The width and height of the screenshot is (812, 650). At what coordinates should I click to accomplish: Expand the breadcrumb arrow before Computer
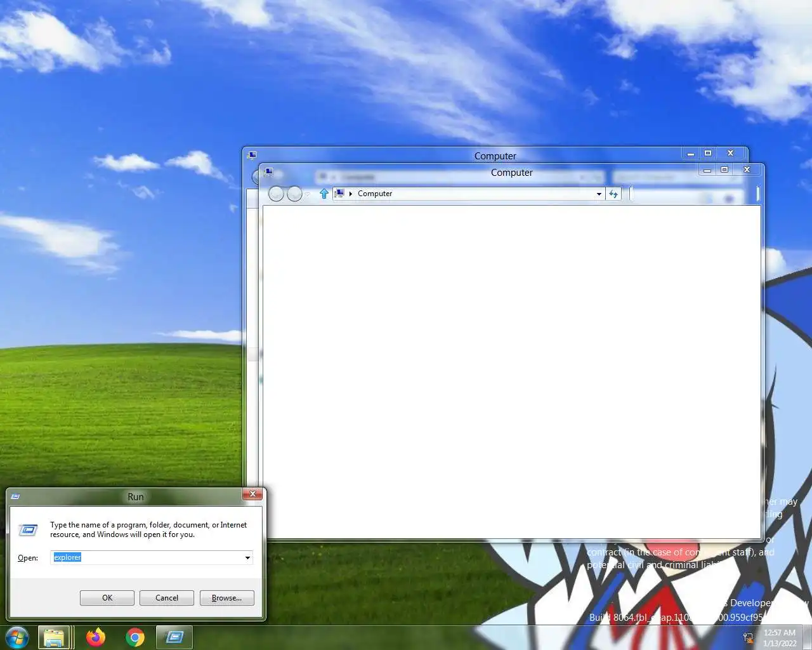pyautogui.click(x=351, y=194)
